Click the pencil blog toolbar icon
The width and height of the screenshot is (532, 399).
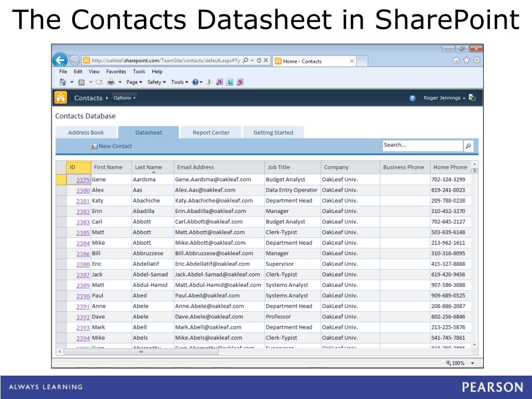click(x=209, y=82)
